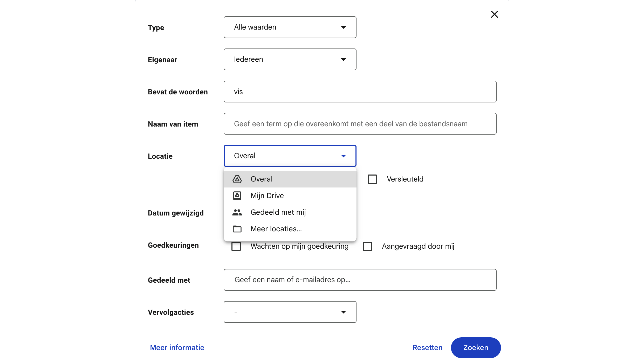The image size is (644, 362).
Task: Click the people icon for Gedeeld met mij
Action: [x=237, y=212]
